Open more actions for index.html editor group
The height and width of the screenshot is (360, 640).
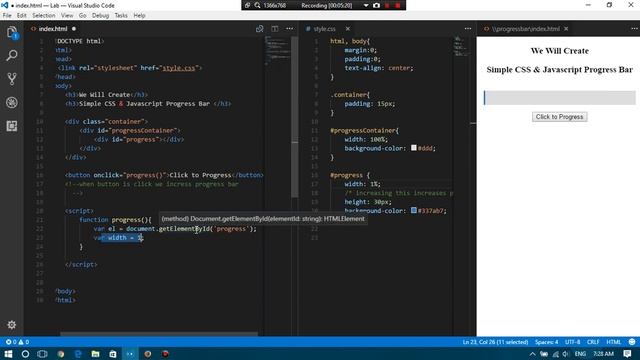click(289, 29)
